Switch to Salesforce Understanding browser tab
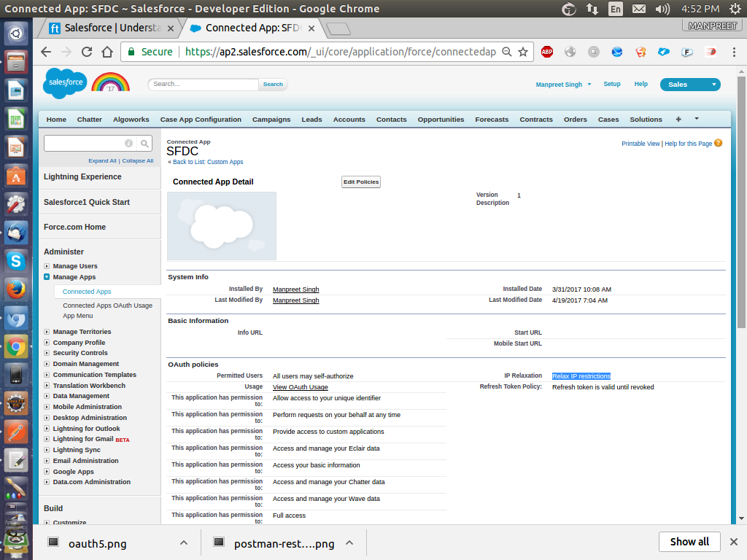Screen dimensions: 747x560 (x=112, y=28)
